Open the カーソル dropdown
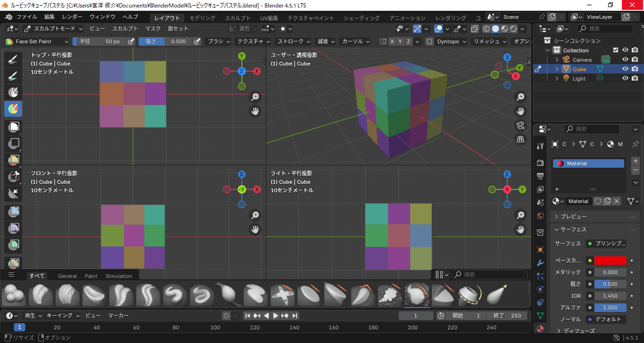Image resolution: width=644 pixels, height=343 pixels. (356, 41)
